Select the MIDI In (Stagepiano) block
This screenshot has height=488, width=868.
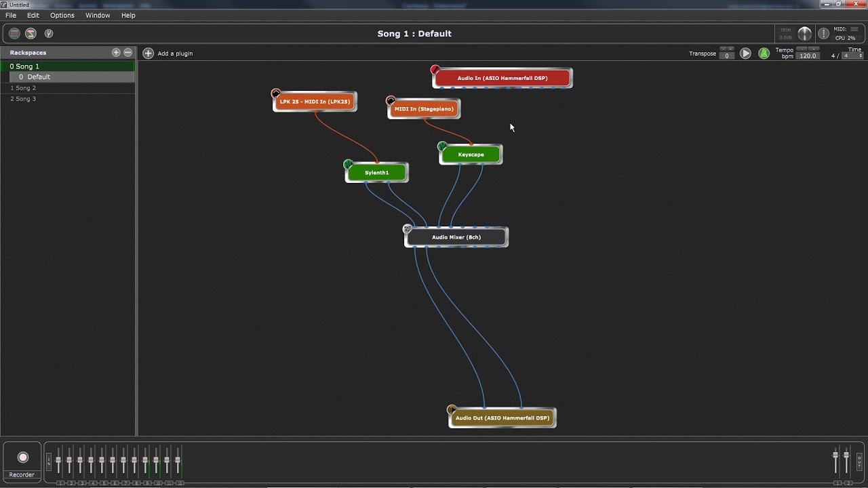pyautogui.click(x=424, y=109)
